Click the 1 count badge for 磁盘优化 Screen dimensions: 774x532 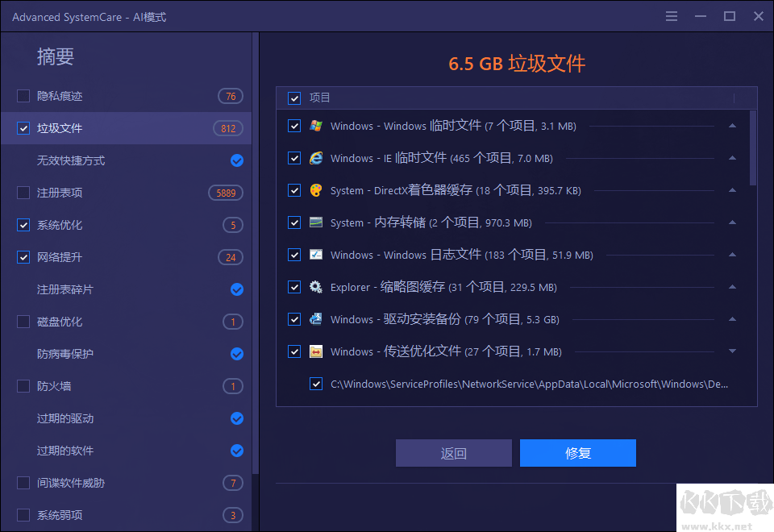coord(233,322)
